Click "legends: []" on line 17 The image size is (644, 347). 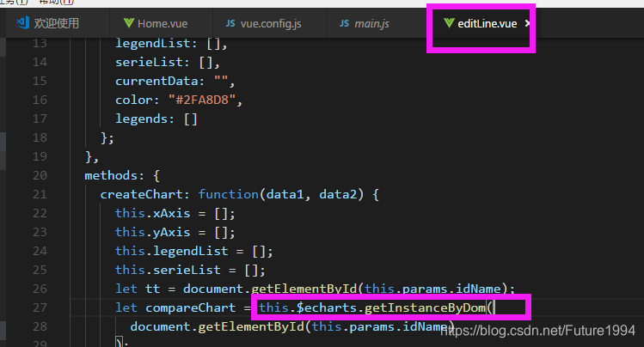tap(156, 119)
